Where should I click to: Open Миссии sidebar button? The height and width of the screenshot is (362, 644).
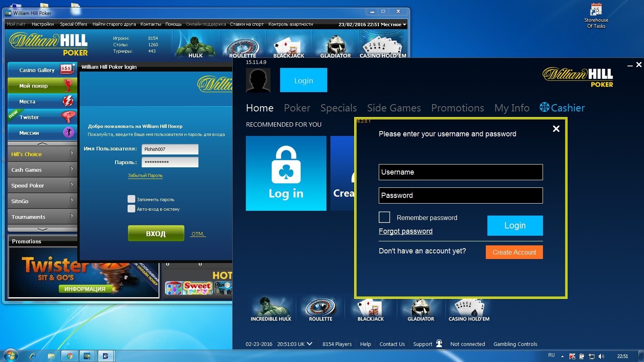[x=42, y=132]
